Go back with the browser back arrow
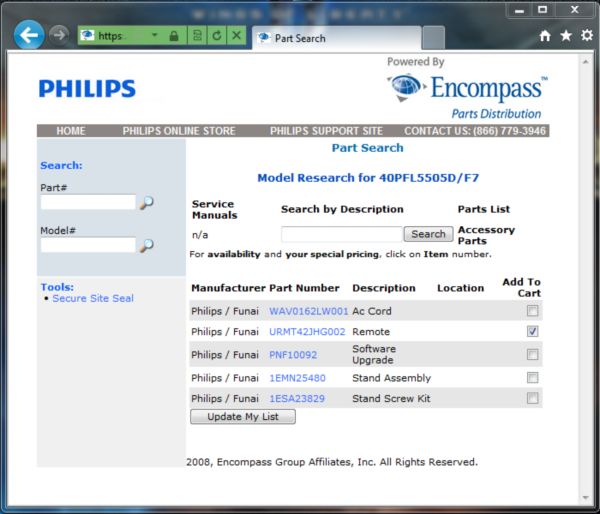 click(x=29, y=35)
